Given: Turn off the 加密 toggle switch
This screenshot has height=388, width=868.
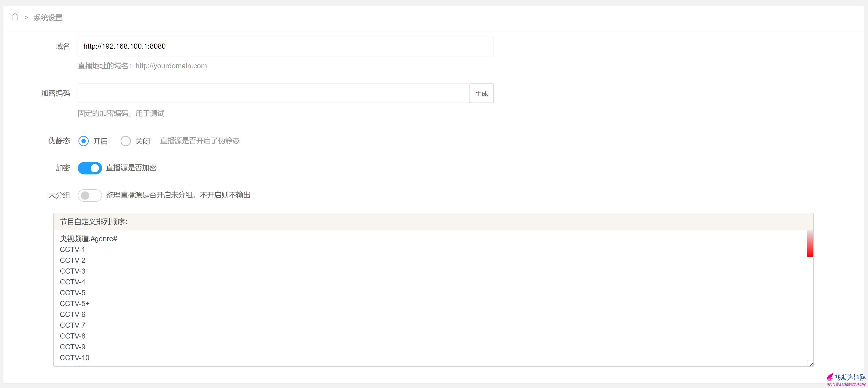Looking at the screenshot, I should [90, 168].
